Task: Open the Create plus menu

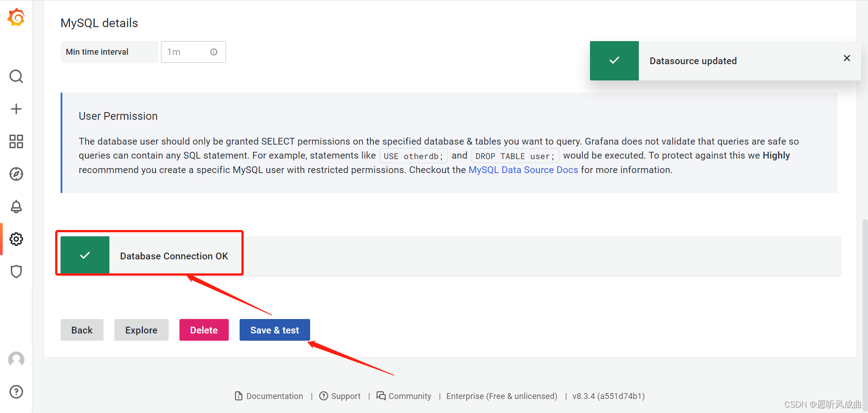Action: click(16, 109)
